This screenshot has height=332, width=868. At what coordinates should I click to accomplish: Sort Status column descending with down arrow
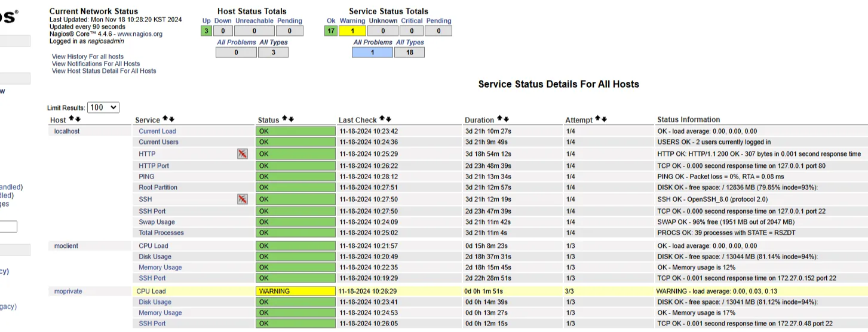pos(291,119)
